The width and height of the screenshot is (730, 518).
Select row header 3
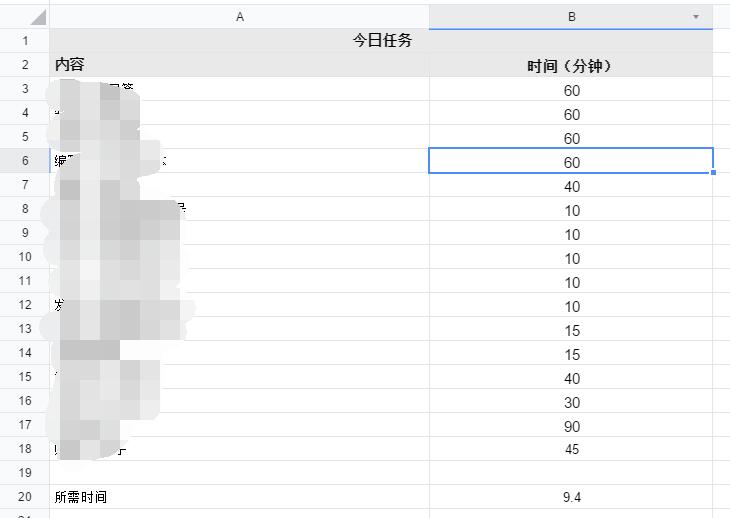pos(25,89)
